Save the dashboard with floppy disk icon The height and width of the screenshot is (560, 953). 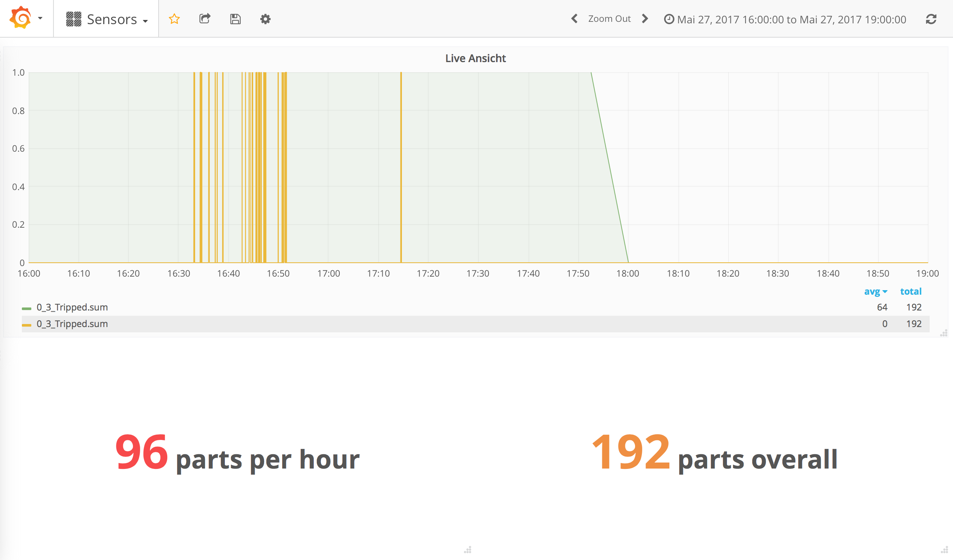pyautogui.click(x=235, y=19)
